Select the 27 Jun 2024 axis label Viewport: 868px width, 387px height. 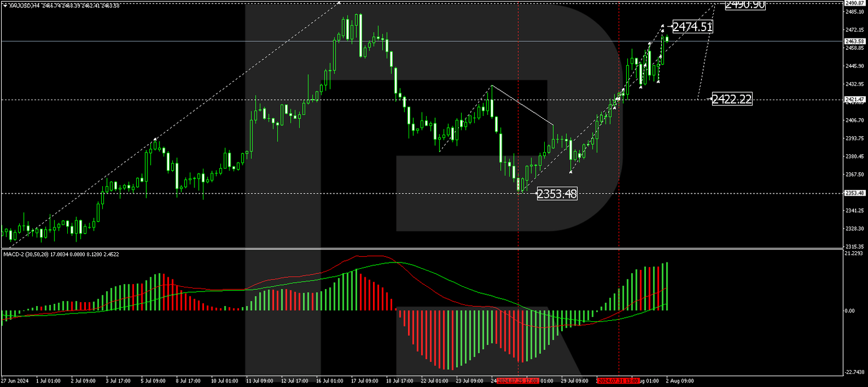(16, 381)
